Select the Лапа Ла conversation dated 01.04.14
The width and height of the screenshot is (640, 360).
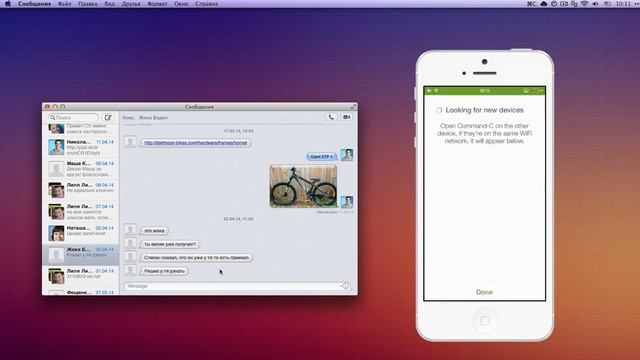pos(80,276)
